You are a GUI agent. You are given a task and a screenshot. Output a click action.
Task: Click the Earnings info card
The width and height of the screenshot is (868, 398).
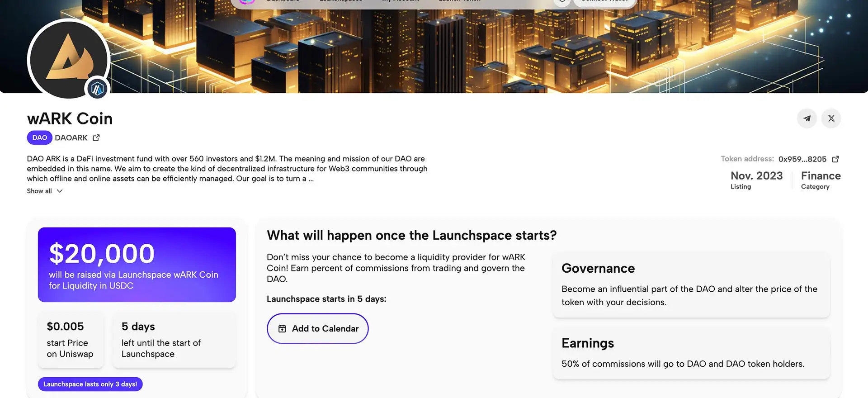691,353
